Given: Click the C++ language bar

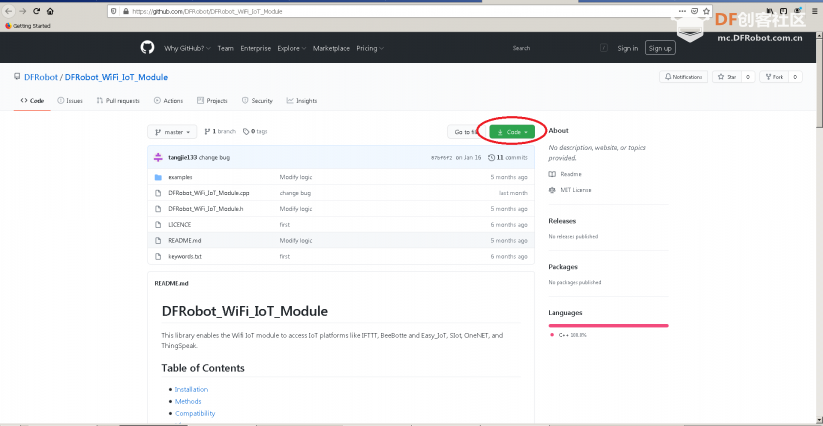Looking at the screenshot, I should pos(608,326).
